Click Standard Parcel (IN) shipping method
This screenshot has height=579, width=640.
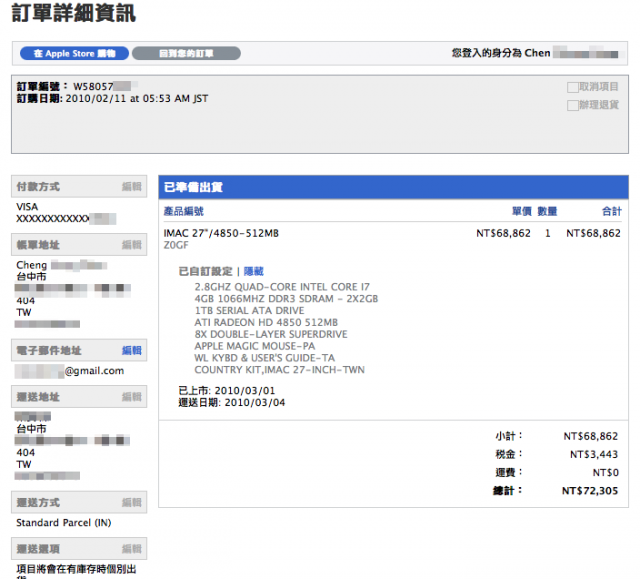click(64, 523)
